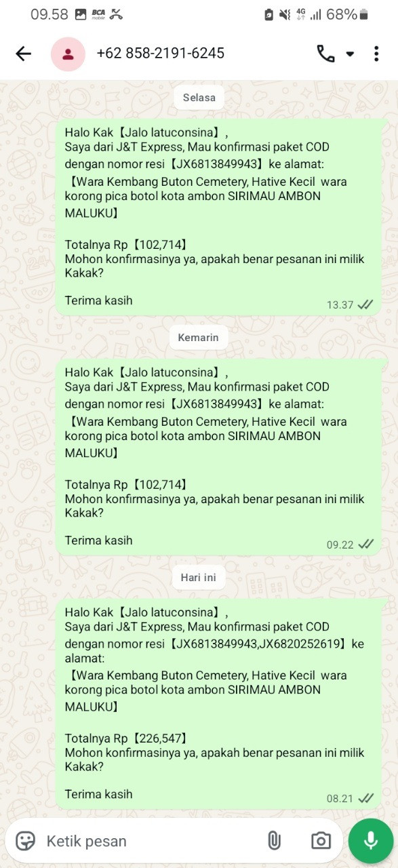
Task: Select the Selasa date chip
Action: pos(199,98)
